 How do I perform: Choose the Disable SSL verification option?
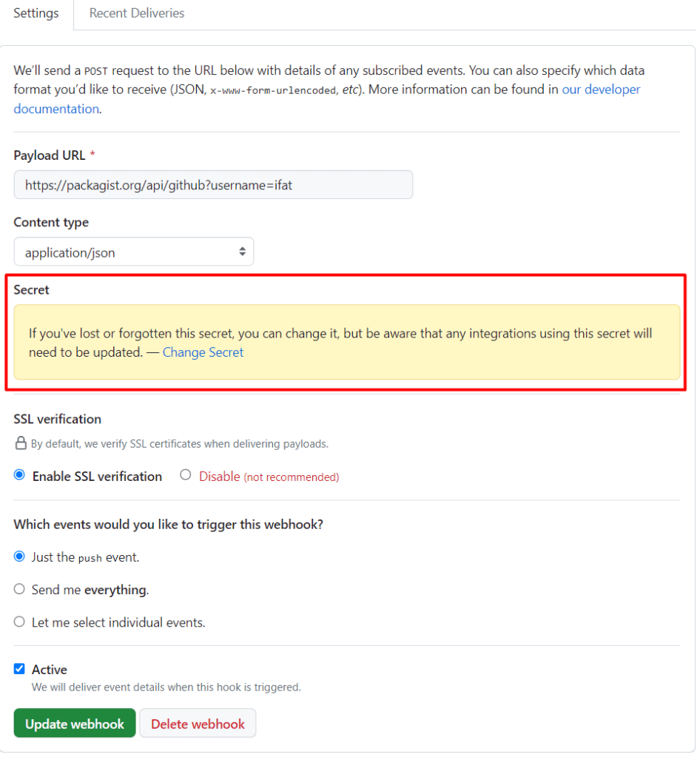click(186, 476)
